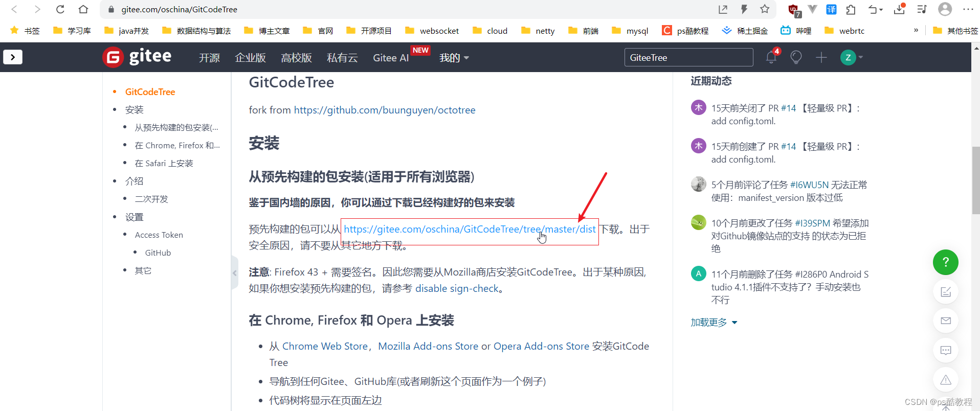Open the downloads icon in browser toolbar
The image size is (980, 411).
point(899,9)
